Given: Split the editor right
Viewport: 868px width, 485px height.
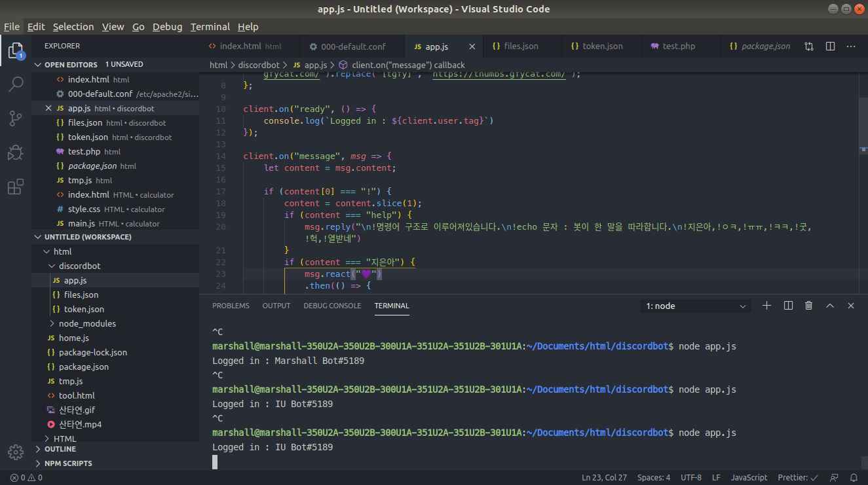Looking at the screenshot, I should 830,46.
